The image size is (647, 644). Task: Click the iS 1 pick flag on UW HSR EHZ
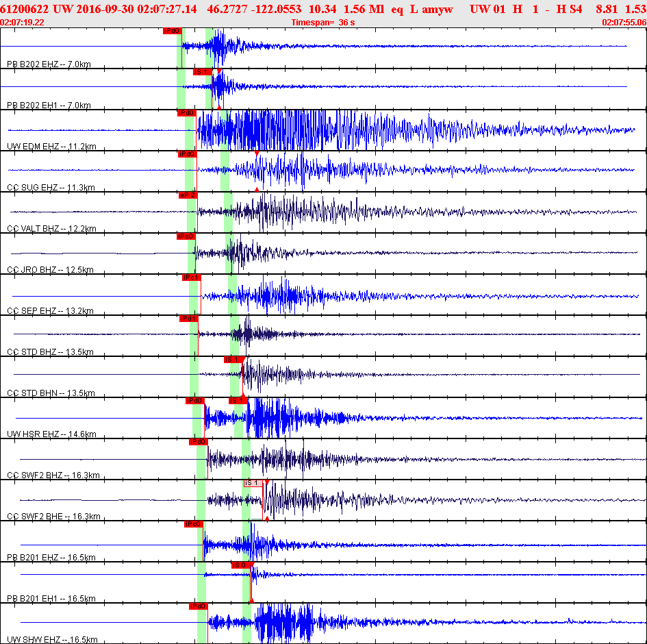click(x=238, y=401)
